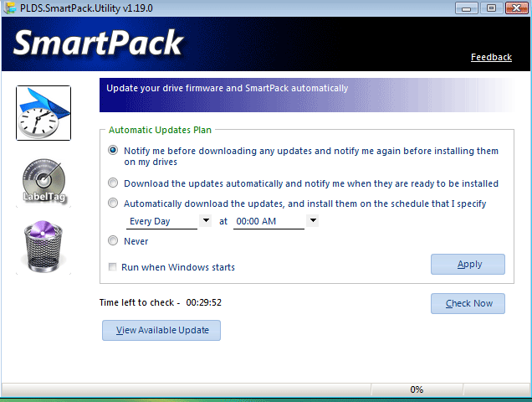Click the window title 'PLDS.SmartPack.Utility v1.19.0'

click(x=86, y=8)
